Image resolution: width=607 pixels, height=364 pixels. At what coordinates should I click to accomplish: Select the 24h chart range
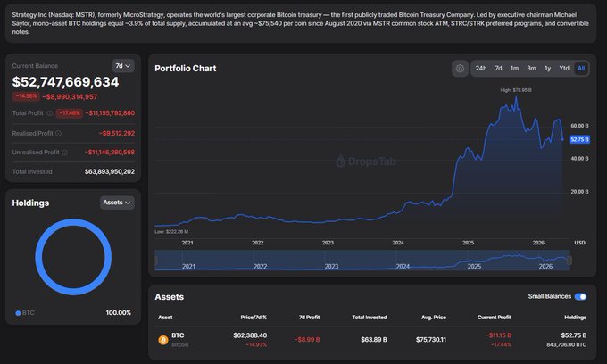click(481, 69)
